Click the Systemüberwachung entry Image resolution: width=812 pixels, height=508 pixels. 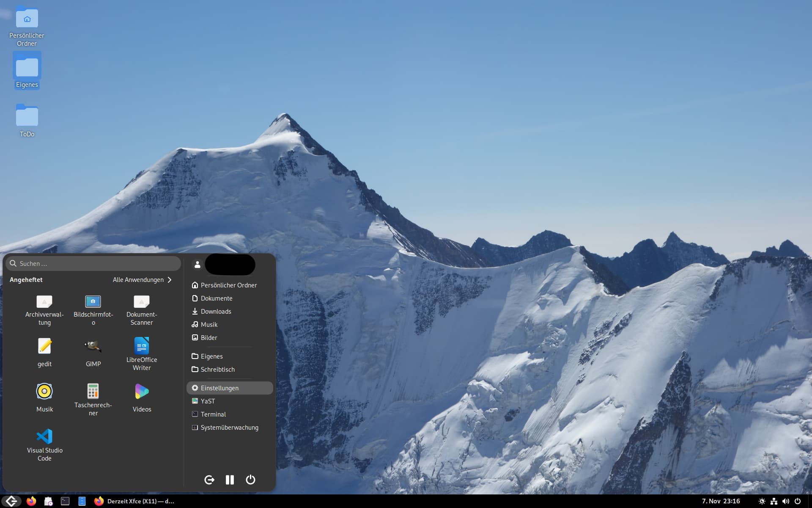point(229,428)
